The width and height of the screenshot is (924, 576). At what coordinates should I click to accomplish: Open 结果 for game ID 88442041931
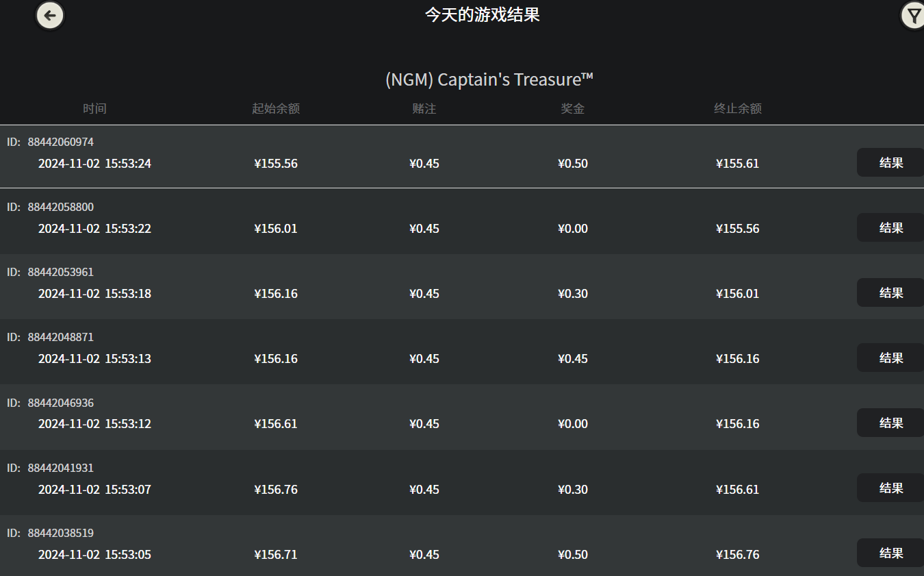[890, 488]
